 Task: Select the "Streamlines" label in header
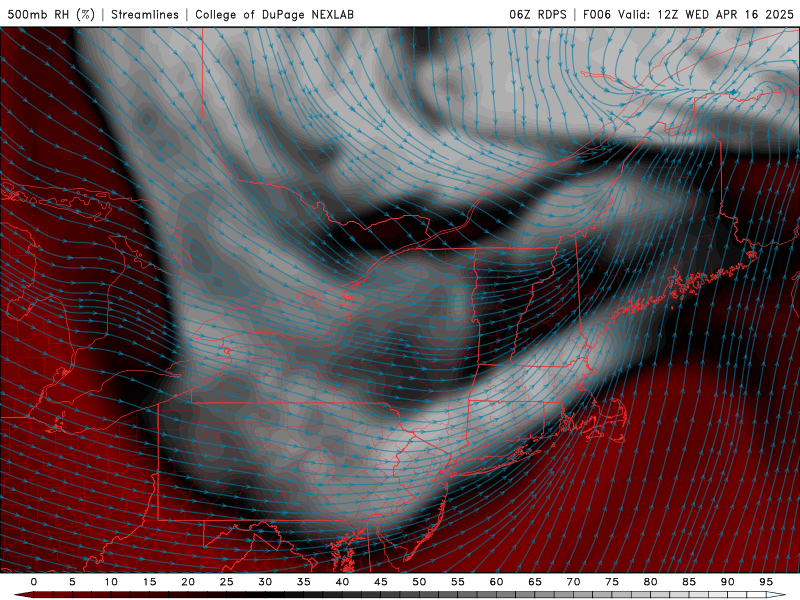[x=145, y=14]
